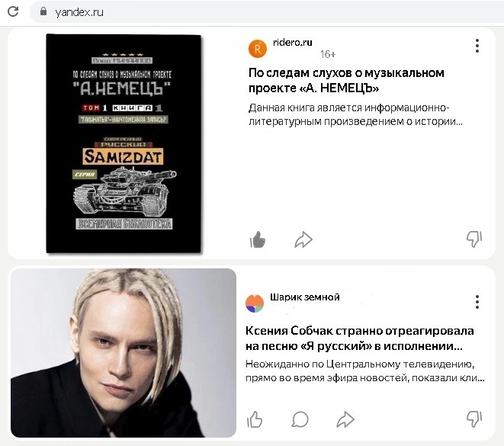Viewport: 504px width, 446px height.
Task: Dislike the ridero.ru book post
Action: [x=474, y=239]
